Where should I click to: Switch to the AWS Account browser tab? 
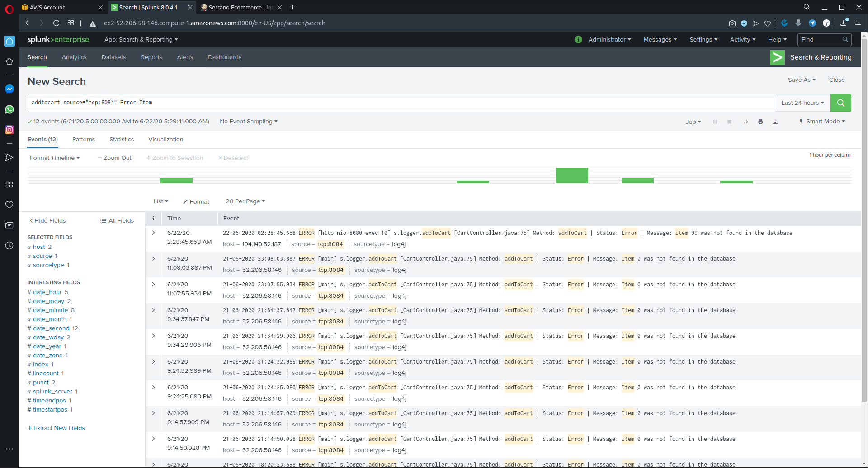point(62,7)
